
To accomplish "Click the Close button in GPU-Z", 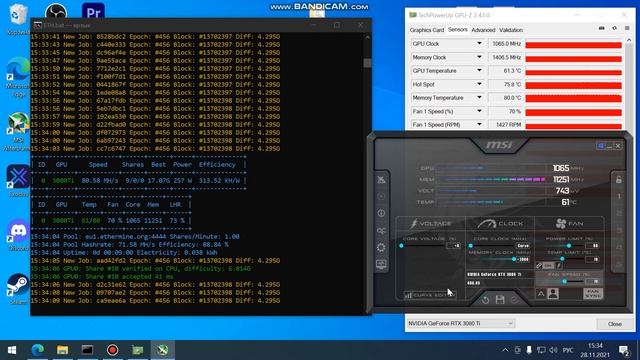I will (x=615, y=324).
